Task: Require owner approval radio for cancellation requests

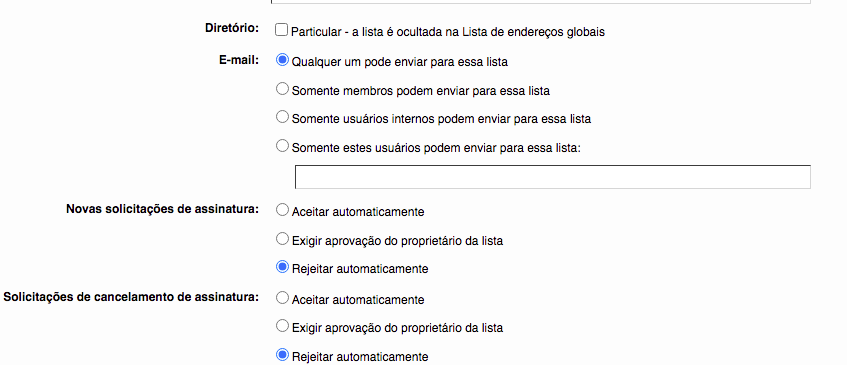Action: (x=282, y=326)
